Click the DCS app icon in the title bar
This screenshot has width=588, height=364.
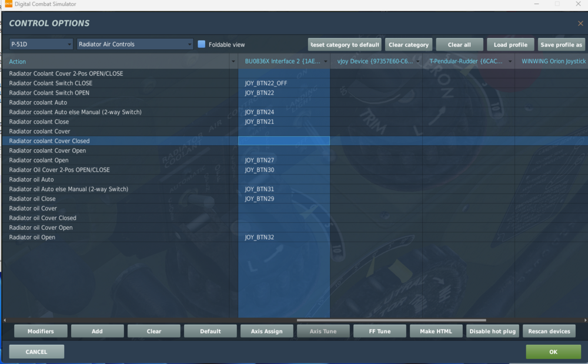pyautogui.click(x=8, y=4)
